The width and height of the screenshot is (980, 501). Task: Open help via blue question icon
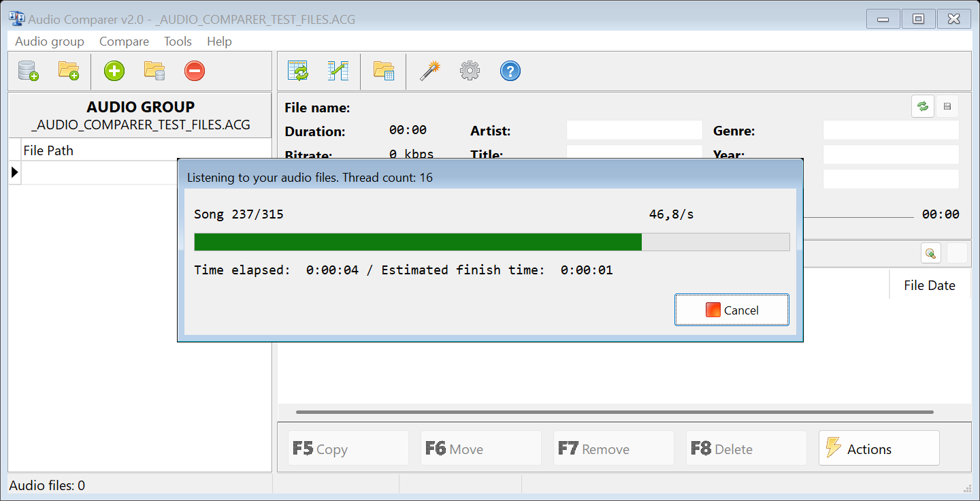point(510,71)
